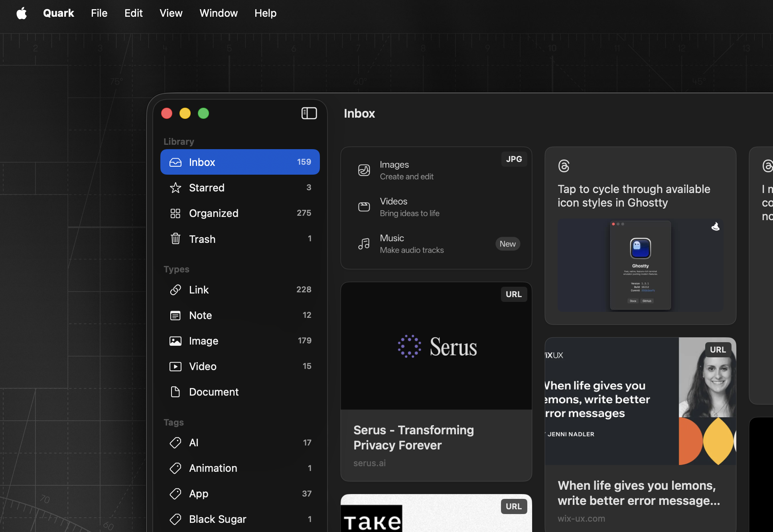773x532 pixels.
Task: Select the AI tag
Action: point(240,442)
